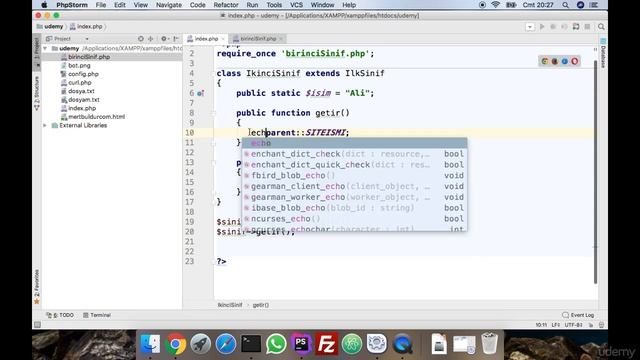Screen dimensions: 640x360
Task: Click the fold marker on line 8
Action: 213,113
